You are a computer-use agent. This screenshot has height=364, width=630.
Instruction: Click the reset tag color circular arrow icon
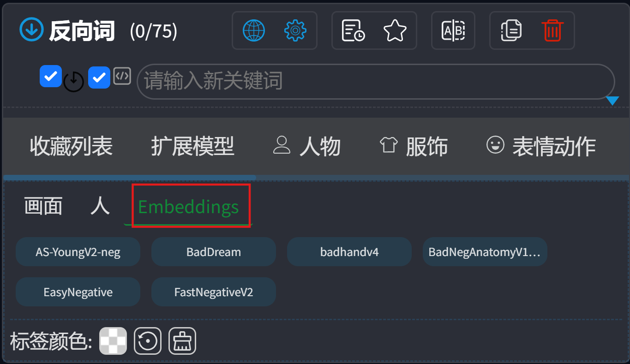[148, 341]
